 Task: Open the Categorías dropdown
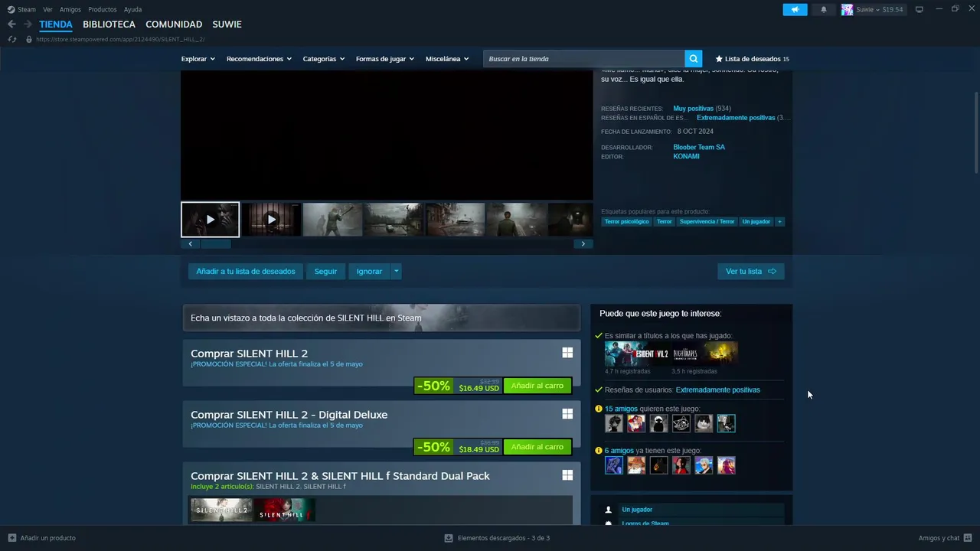pyautogui.click(x=323, y=59)
